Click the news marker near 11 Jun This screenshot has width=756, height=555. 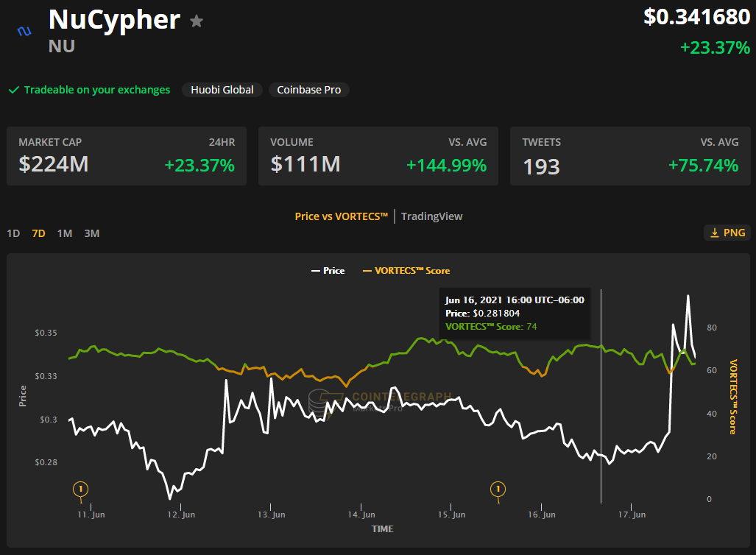(x=80, y=489)
